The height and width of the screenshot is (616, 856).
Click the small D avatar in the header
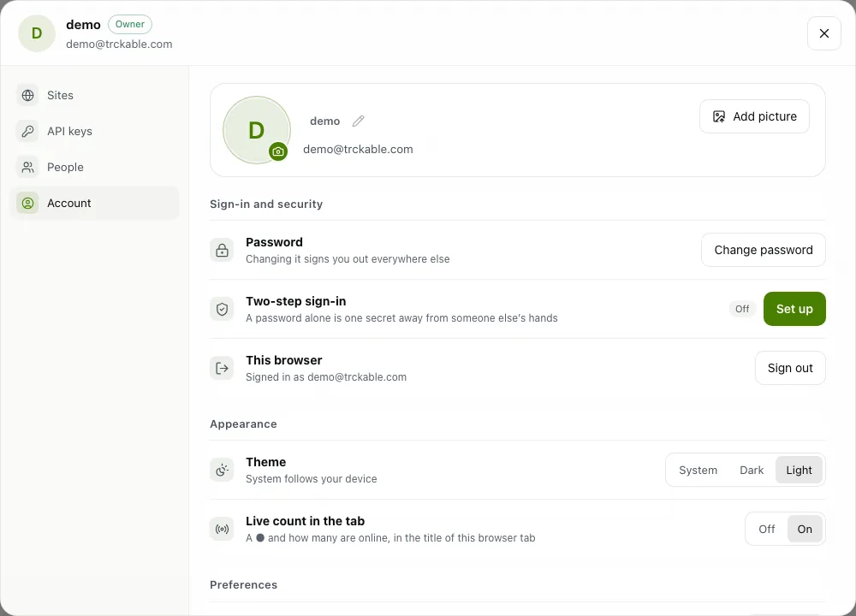coord(37,33)
